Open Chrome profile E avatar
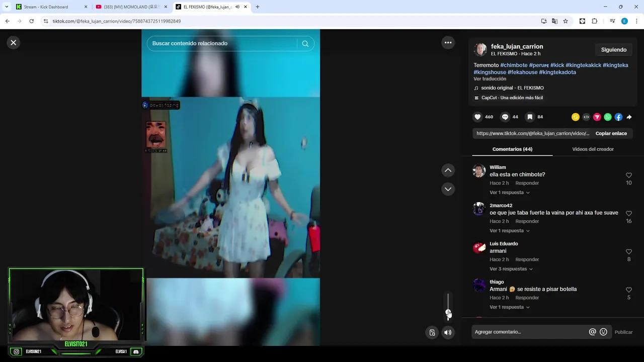Viewport: 644px width, 362px height. click(x=624, y=21)
